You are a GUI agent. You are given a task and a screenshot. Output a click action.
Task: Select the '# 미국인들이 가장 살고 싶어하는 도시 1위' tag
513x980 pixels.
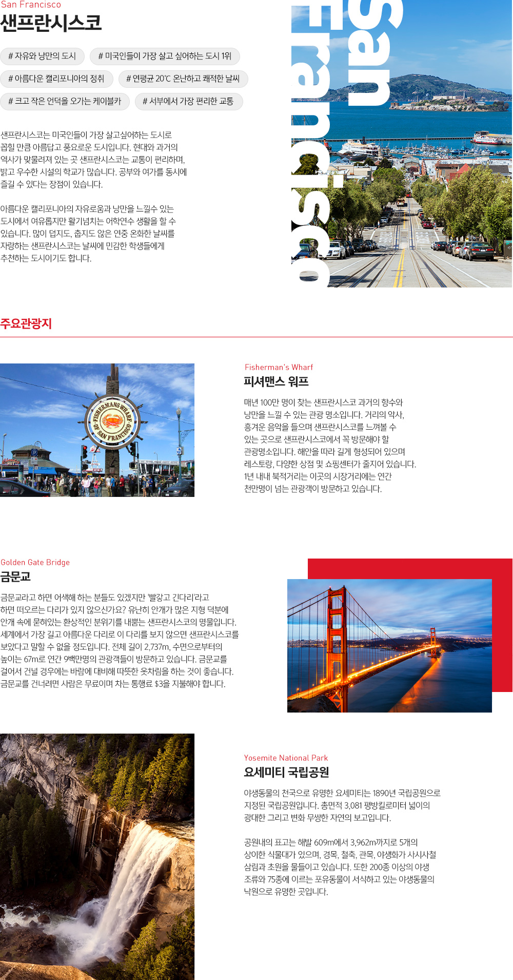tap(165, 56)
